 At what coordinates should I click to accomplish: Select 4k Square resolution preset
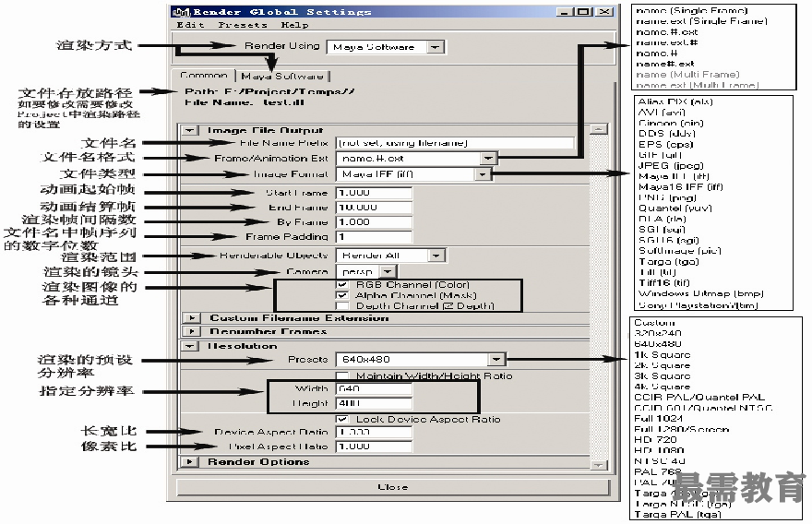(662, 387)
